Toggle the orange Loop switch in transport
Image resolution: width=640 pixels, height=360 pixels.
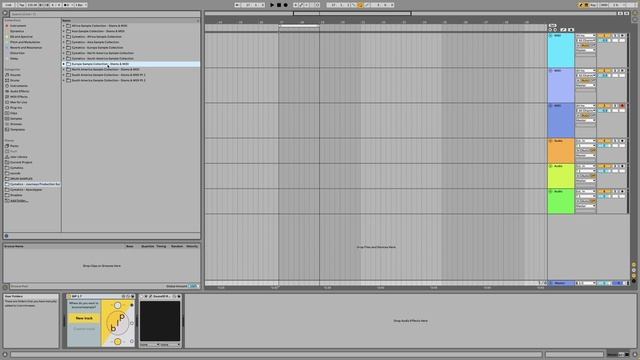pos(360,5)
